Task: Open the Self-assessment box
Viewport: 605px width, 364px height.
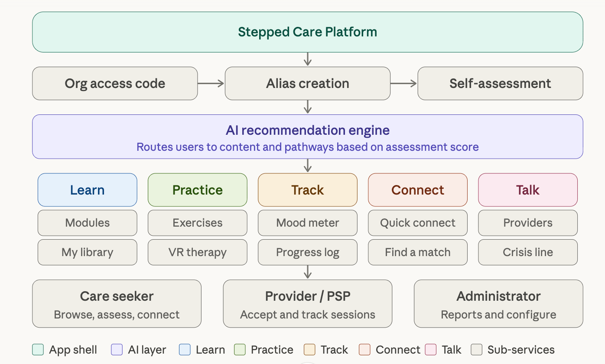Action: (500, 84)
